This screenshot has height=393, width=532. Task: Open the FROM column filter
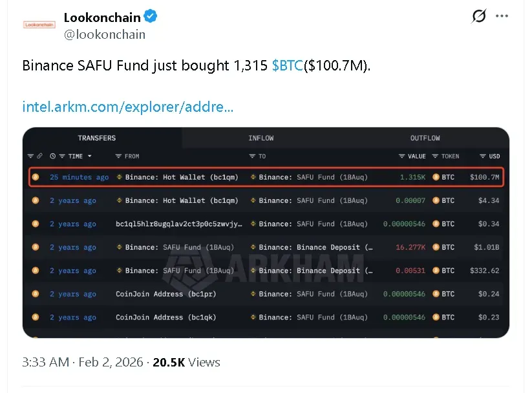[x=118, y=156]
